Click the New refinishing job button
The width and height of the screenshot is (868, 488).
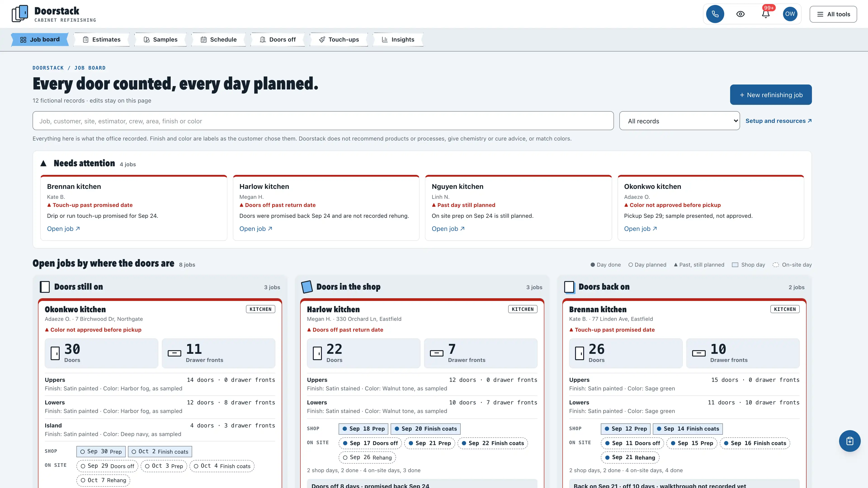coord(771,95)
